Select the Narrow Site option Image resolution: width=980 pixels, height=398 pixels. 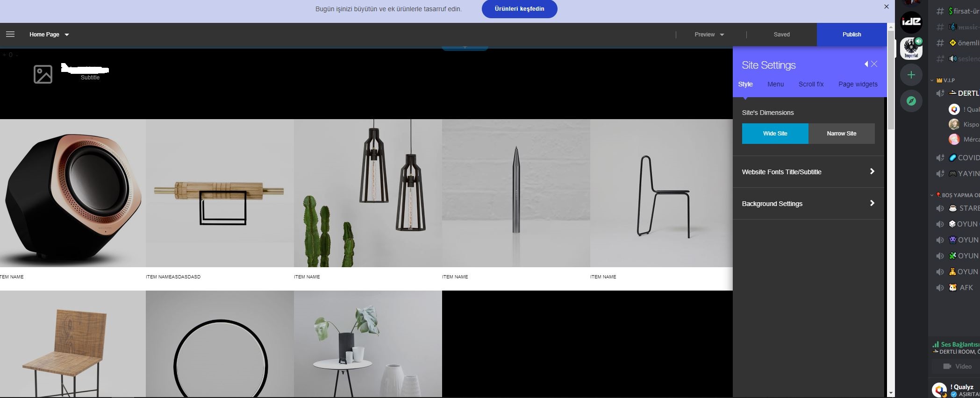click(842, 134)
